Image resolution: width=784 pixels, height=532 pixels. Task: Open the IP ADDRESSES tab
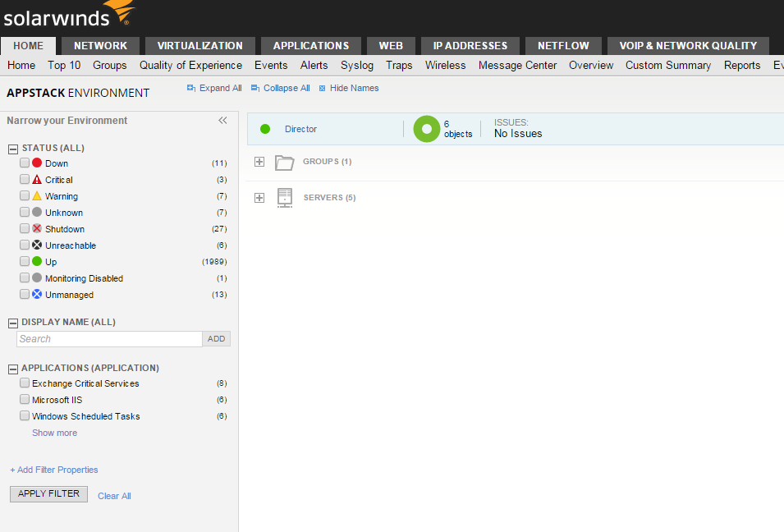click(x=470, y=45)
